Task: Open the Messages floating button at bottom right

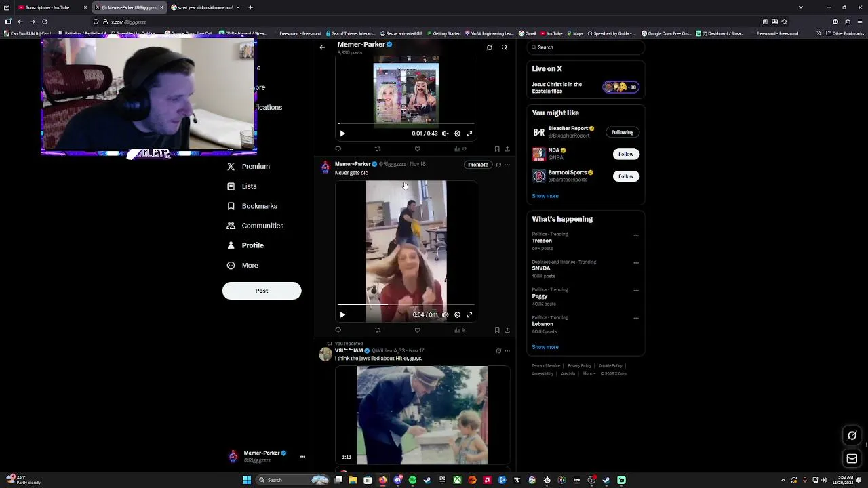Action: pyautogui.click(x=852, y=459)
